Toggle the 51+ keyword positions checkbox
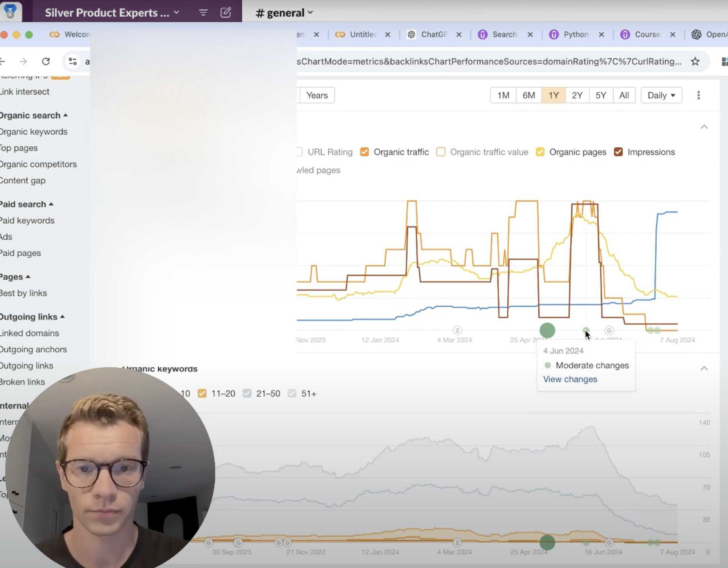The width and height of the screenshot is (728, 568). 292,393
